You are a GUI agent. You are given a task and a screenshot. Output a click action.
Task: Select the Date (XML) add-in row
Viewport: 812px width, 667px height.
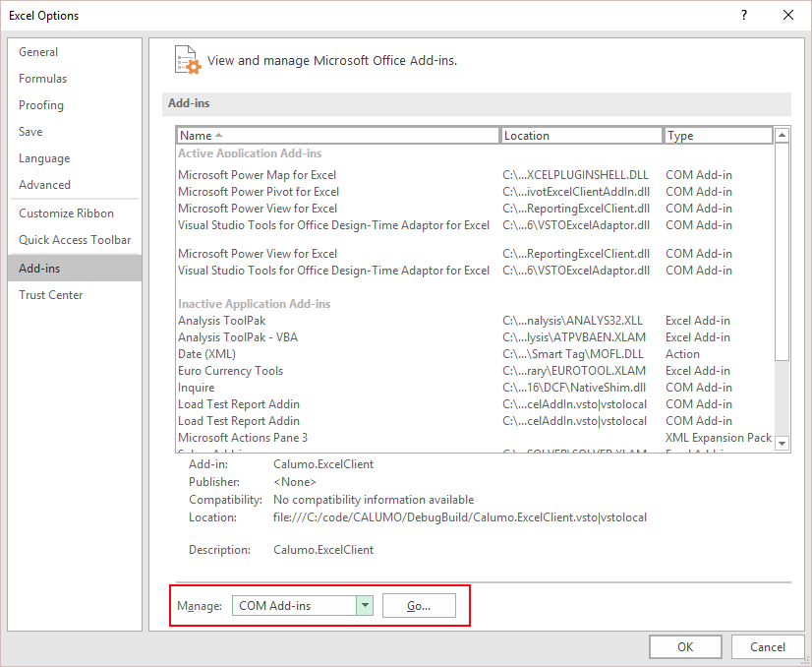[474, 354]
